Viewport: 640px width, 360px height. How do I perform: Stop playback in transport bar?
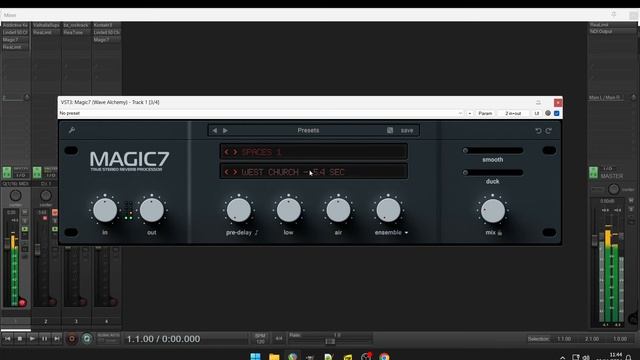20,339
